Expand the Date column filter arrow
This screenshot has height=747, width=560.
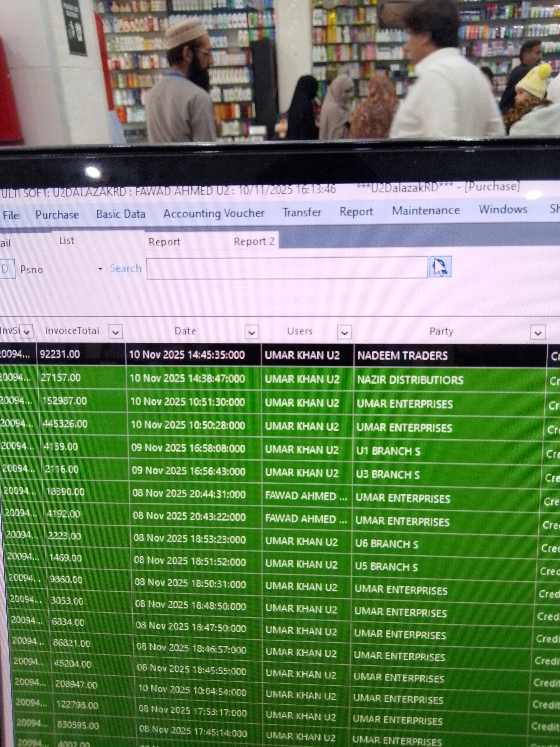(x=251, y=333)
